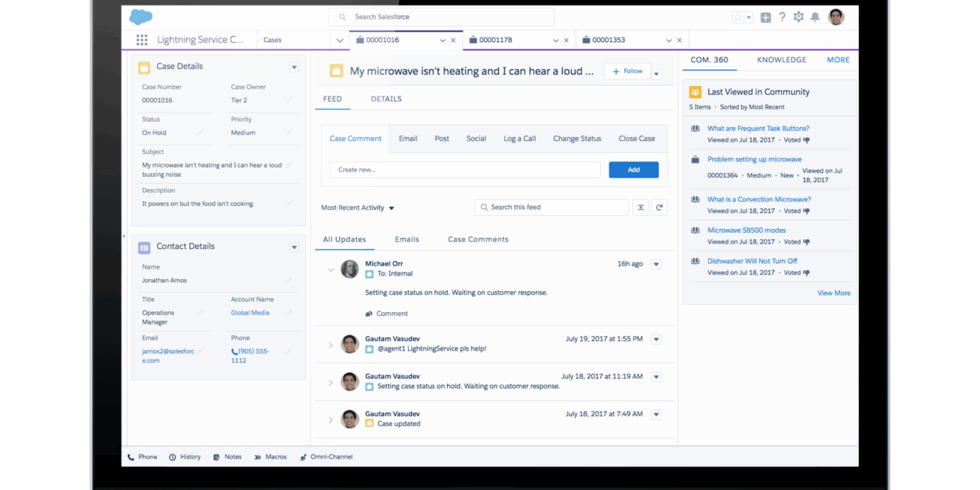This screenshot has width=980, height=490.
Task: Open the favorites star icon
Action: pyautogui.click(x=738, y=17)
